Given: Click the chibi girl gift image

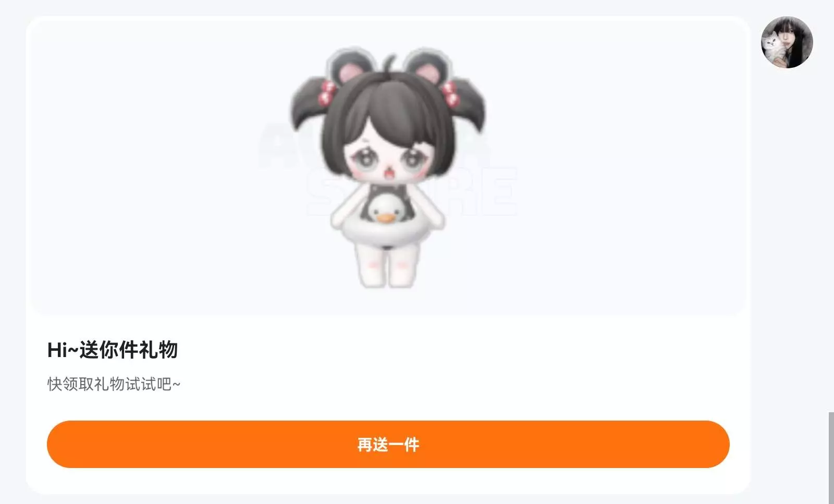Looking at the screenshot, I should (x=387, y=167).
